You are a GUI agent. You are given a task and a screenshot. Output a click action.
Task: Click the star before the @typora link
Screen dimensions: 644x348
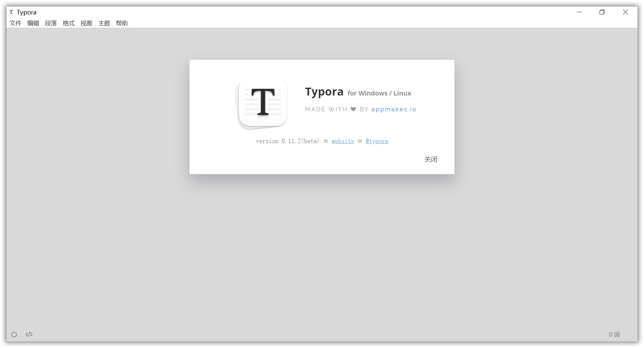click(x=359, y=141)
